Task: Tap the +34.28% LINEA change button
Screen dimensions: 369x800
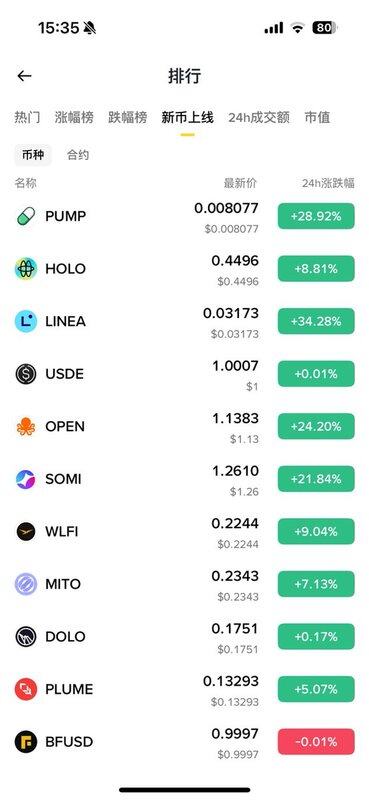Action: [x=316, y=321]
